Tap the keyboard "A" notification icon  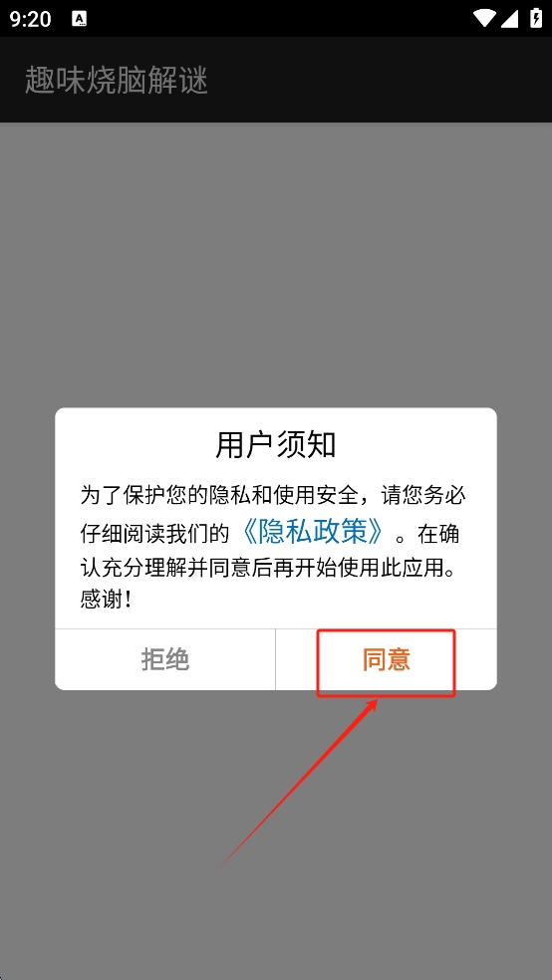pos(79,19)
